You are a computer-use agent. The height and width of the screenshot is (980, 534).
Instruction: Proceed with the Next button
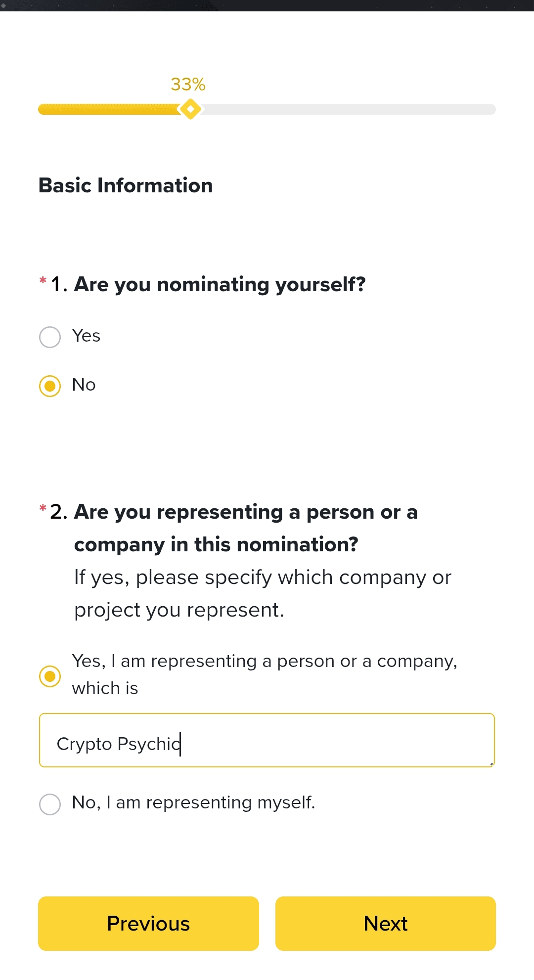pyautogui.click(x=385, y=923)
